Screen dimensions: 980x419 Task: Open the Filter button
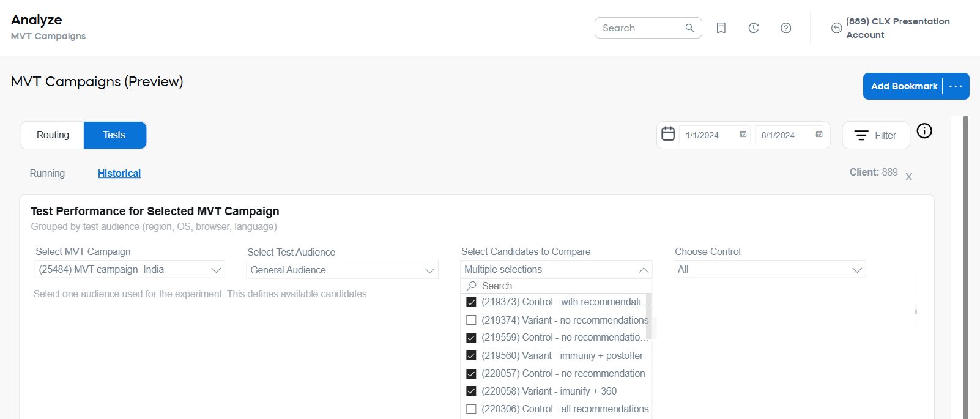coord(876,135)
